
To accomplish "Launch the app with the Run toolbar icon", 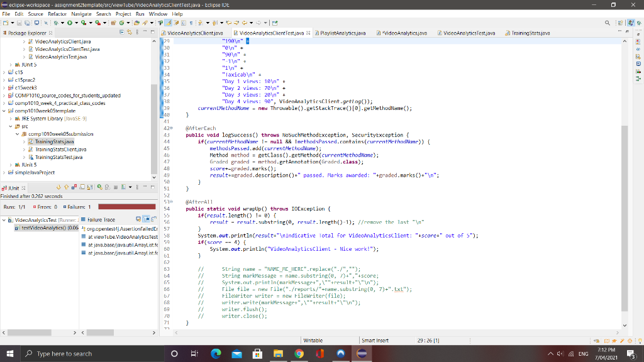I will click(x=69, y=23).
